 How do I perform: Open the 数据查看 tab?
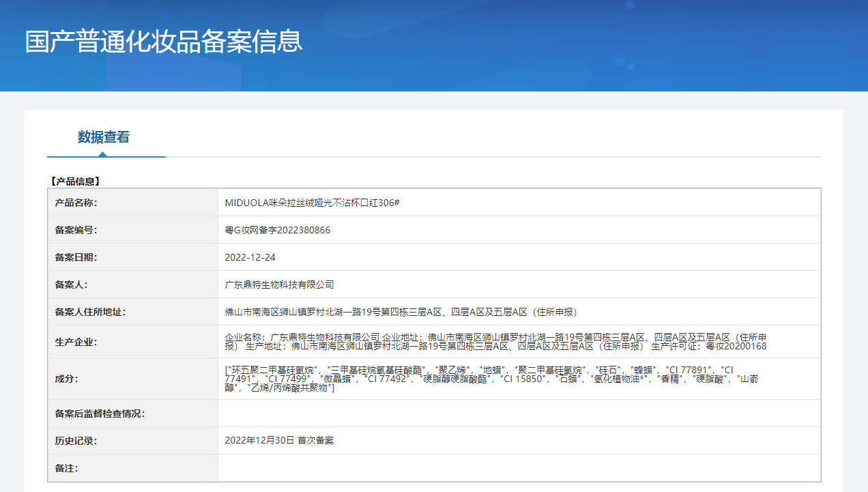point(104,137)
